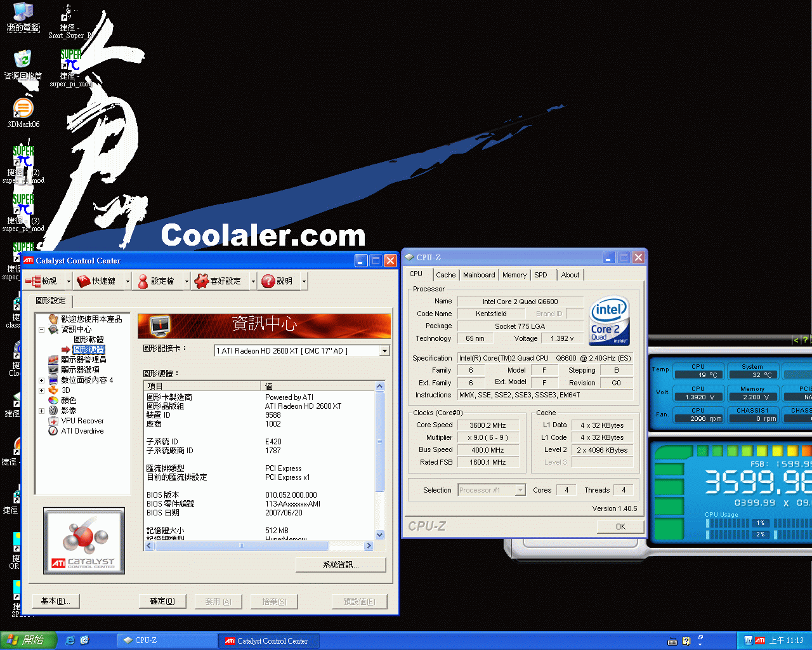The image size is (812, 650).
Task: Select ATI Overdrive in Catalyst tree
Action: [x=82, y=431]
